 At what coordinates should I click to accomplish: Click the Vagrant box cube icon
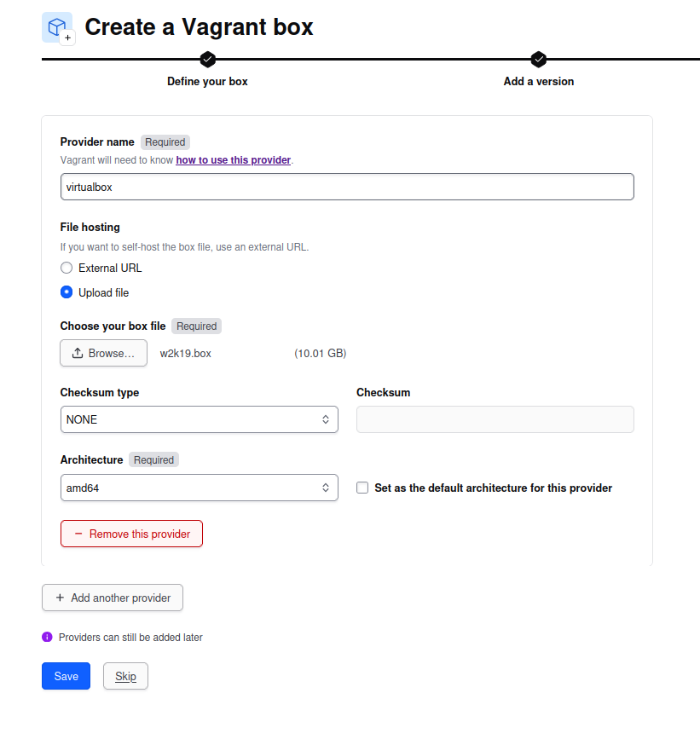point(57,27)
